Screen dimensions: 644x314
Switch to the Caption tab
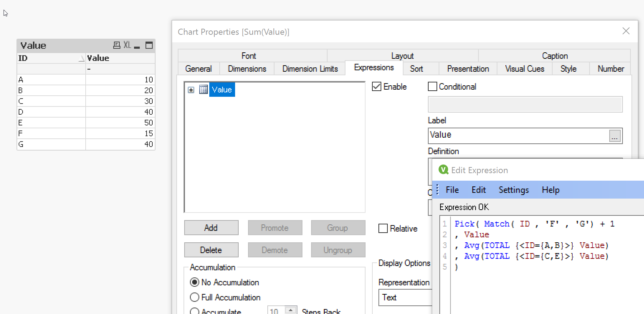555,56
